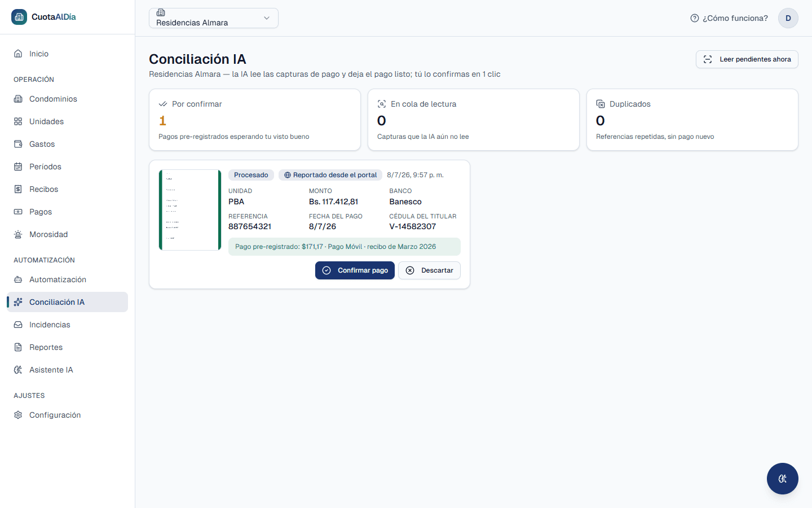Open Gastos in the sidebar
The width and height of the screenshot is (812, 508).
pyautogui.click(x=67, y=144)
